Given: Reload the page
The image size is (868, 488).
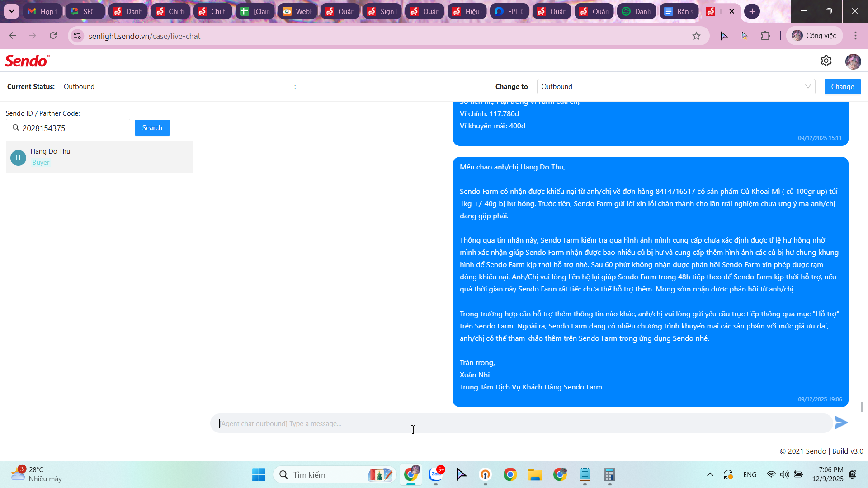Looking at the screenshot, I should point(53,36).
